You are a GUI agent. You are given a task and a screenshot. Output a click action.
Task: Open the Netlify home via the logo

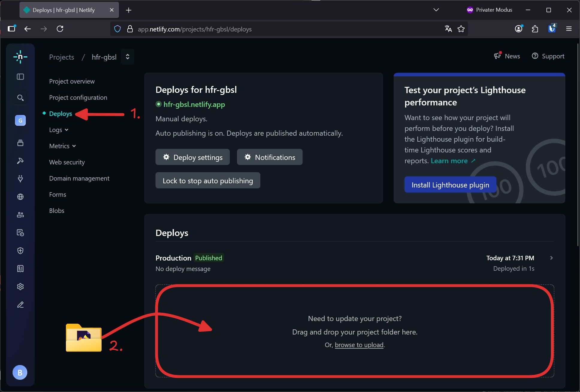(20, 57)
